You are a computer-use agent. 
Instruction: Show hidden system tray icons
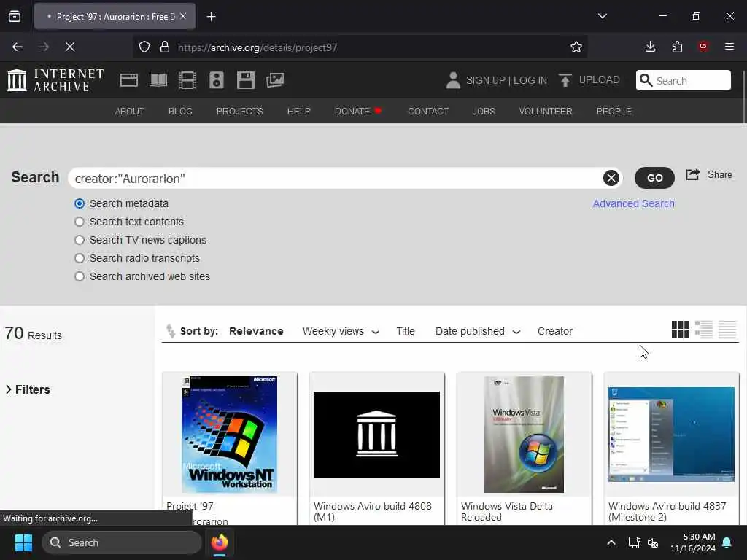pyautogui.click(x=611, y=542)
